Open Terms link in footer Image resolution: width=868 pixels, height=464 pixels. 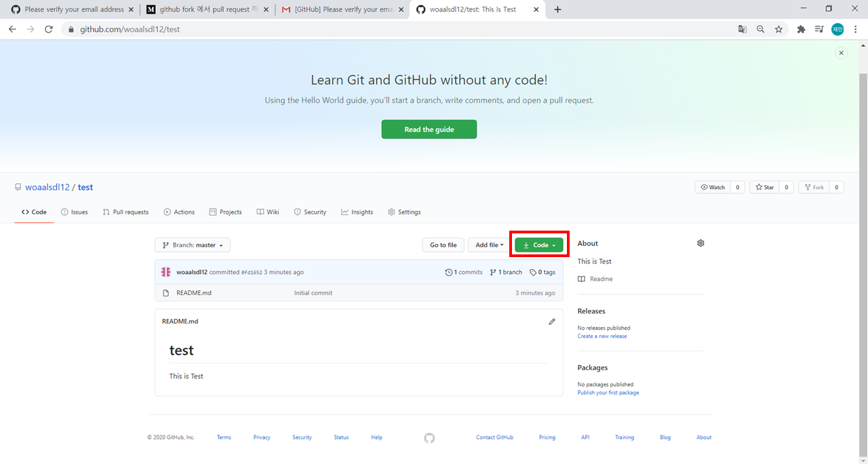click(224, 438)
